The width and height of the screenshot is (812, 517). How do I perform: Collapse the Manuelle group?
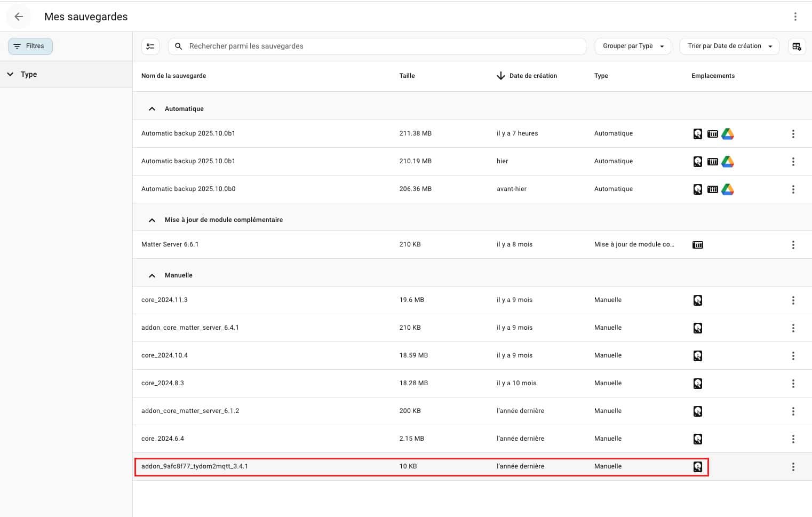[152, 275]
